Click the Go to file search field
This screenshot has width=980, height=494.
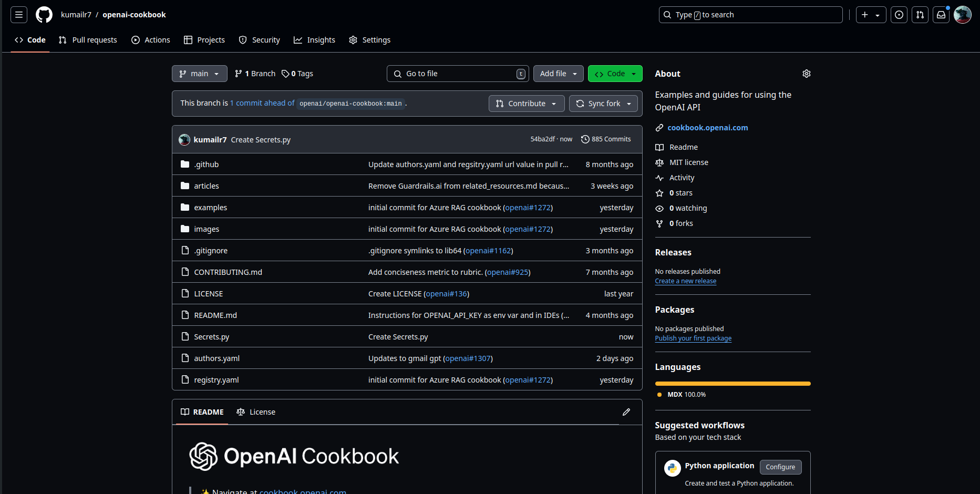tap(457, 74)
